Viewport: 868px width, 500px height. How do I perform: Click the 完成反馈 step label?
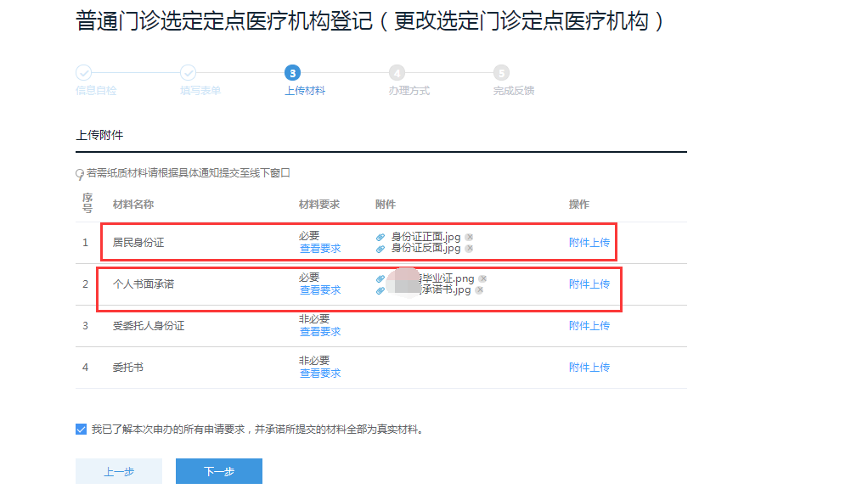[514, 91]
